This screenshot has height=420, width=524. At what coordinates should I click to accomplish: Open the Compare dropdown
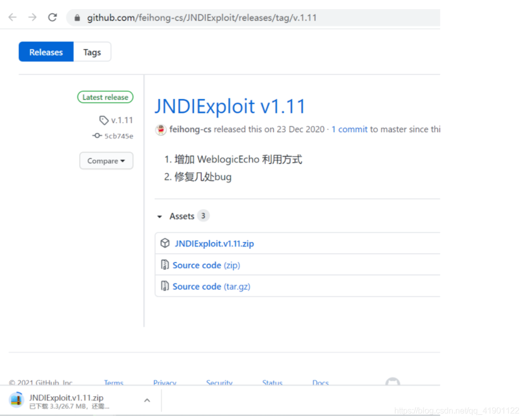[x=106, y=161]
